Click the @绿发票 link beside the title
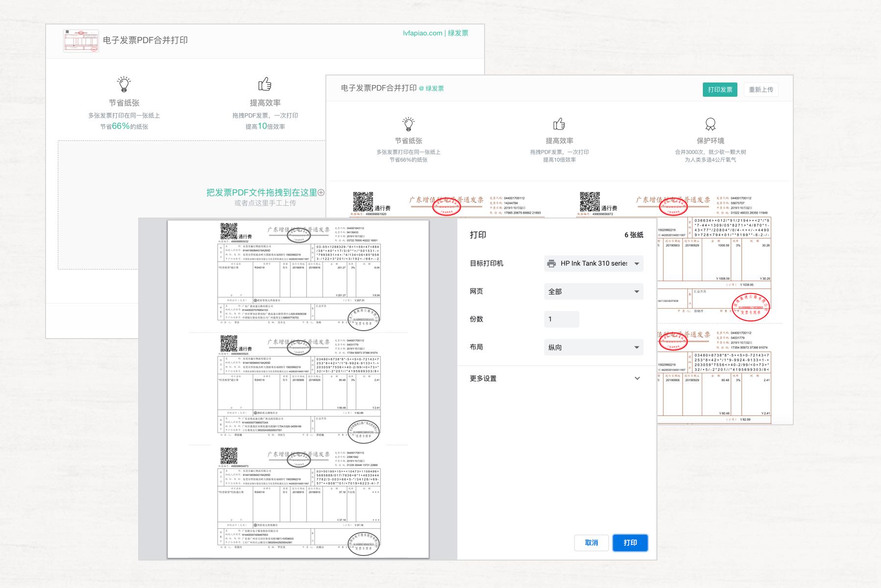Viewport: 881px width, 588px height. pos(432,89)
